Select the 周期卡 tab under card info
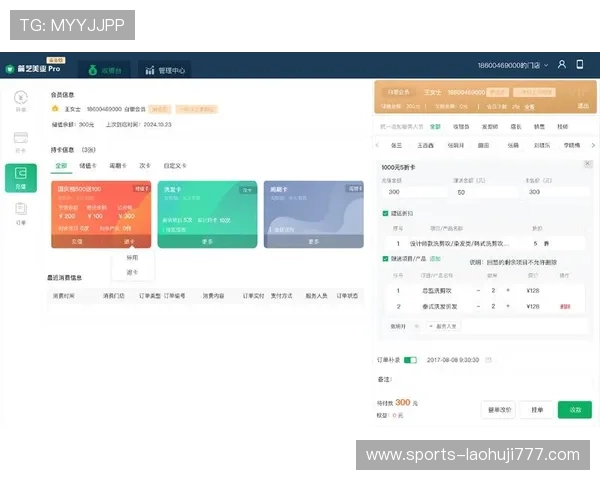 pyautogui.click(x=118, y=166)
